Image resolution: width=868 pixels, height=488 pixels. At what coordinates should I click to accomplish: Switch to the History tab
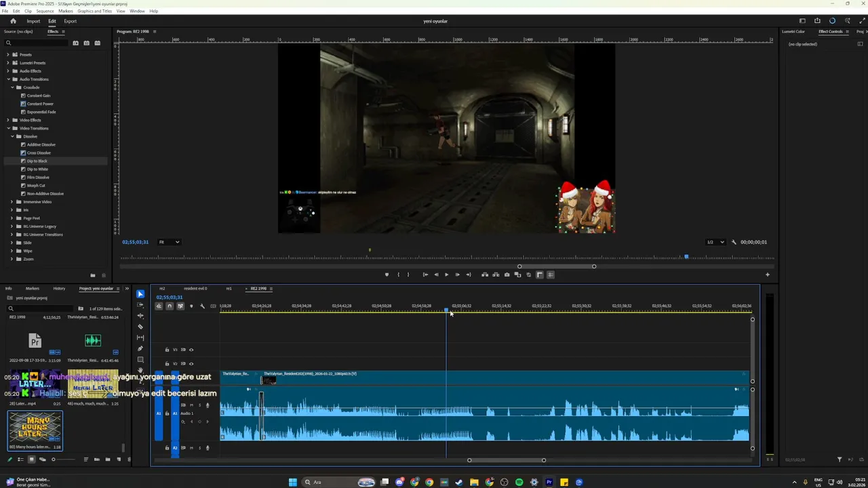point(59,289)
